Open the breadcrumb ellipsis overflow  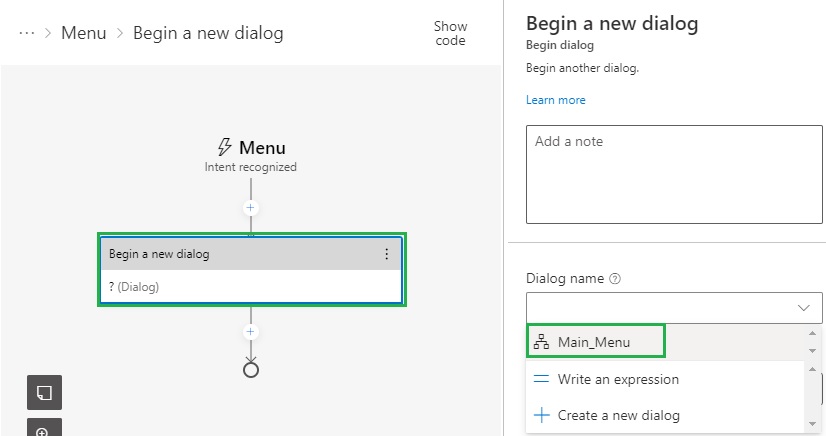pyautogui.click(x=27, y=33)
